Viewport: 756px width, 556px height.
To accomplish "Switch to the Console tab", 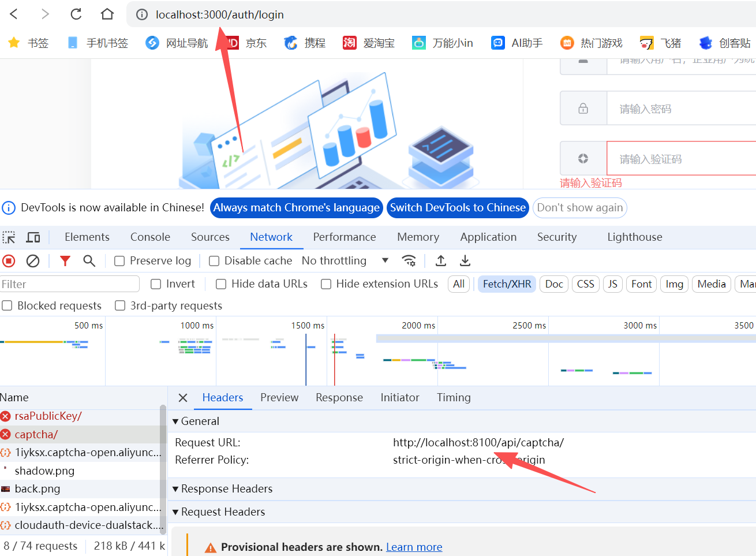I will 150,237.
